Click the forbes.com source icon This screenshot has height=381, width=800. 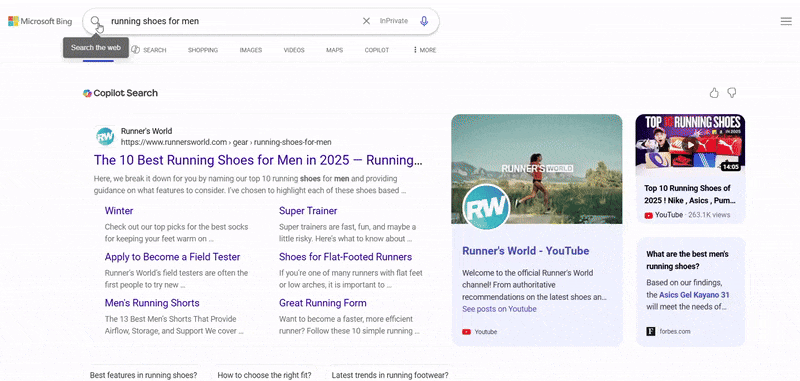click(x=651, y=332)
